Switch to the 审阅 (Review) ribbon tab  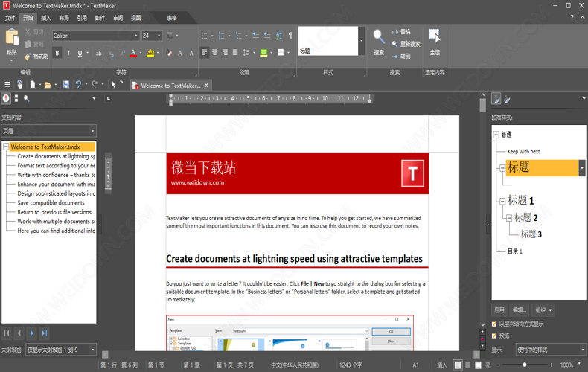pos(118,18)
